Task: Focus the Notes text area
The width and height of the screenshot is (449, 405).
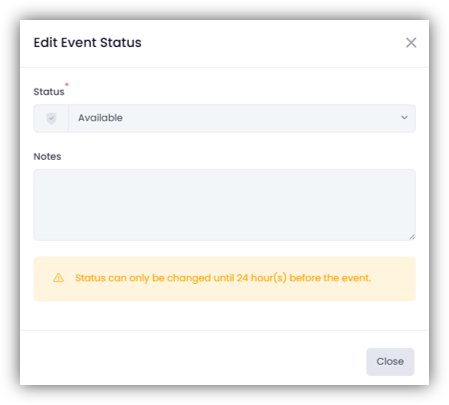Action: click(x=225, y=205)
